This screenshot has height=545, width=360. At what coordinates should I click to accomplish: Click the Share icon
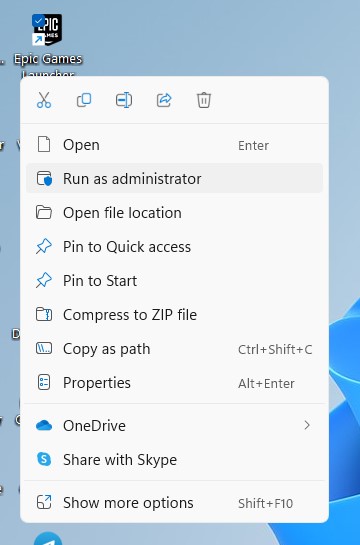(x=164, y=100)
